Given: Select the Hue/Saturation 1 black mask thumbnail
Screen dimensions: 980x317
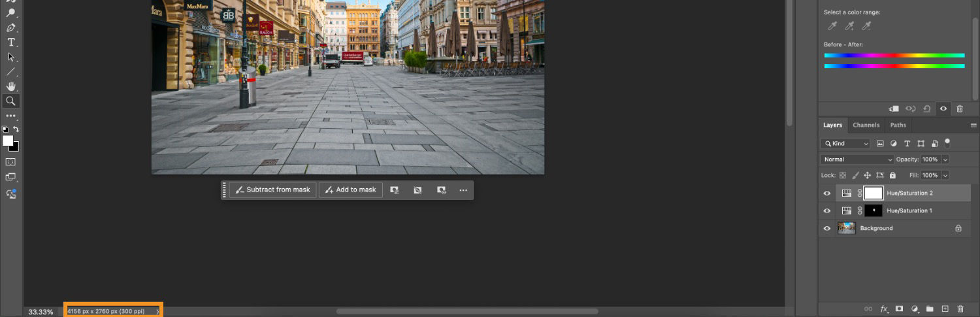Looking at the screenshot, I should [x=874, y=210].
